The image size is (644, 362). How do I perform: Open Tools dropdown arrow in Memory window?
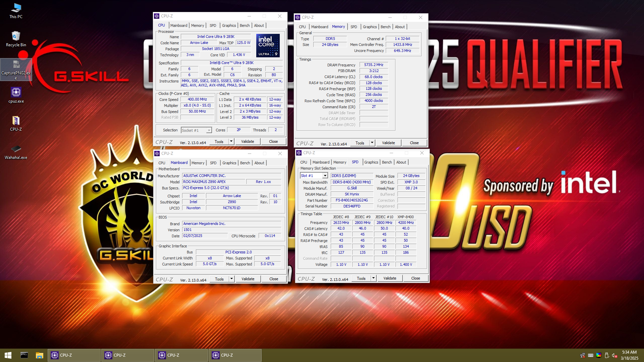coord(372,143)
